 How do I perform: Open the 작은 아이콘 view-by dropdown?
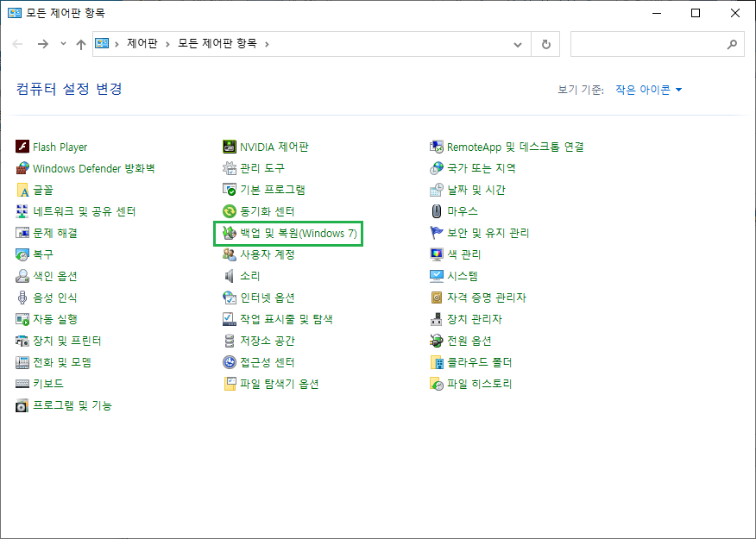point(648,90)
